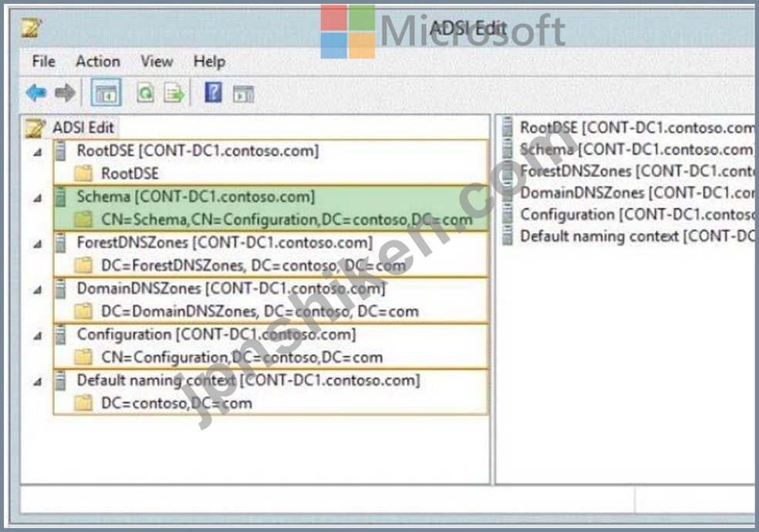Screen dimensions: 759x532
Task: Click the Configuration entry in the right pane
Action: tap(636, 214)
